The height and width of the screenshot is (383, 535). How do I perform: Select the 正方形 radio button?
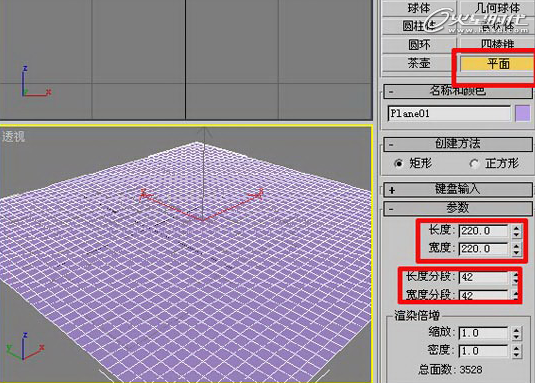pyautogui.click(x=474, y=164)
